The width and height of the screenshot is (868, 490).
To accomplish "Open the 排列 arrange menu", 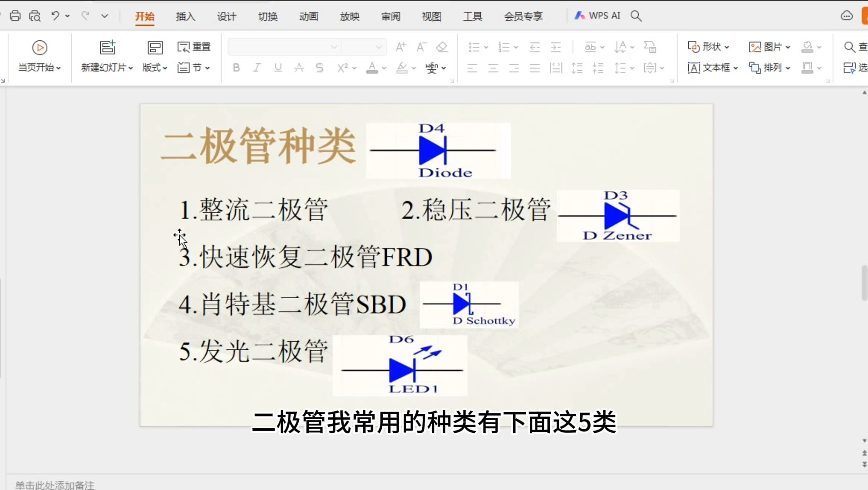I will 769,68.
